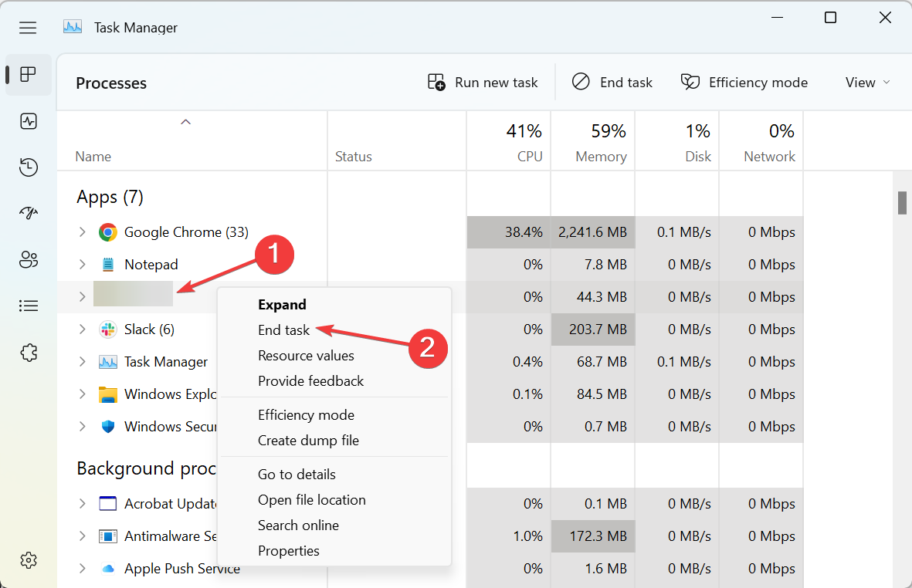
Task: Click Chrome's 38.4% CPU cell
Action: (x=509, y=232)
